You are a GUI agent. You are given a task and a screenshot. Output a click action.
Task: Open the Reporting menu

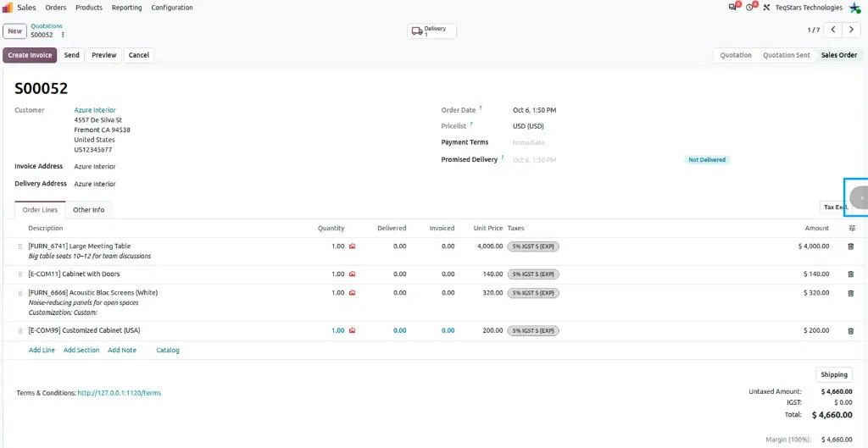coord(127,8)
